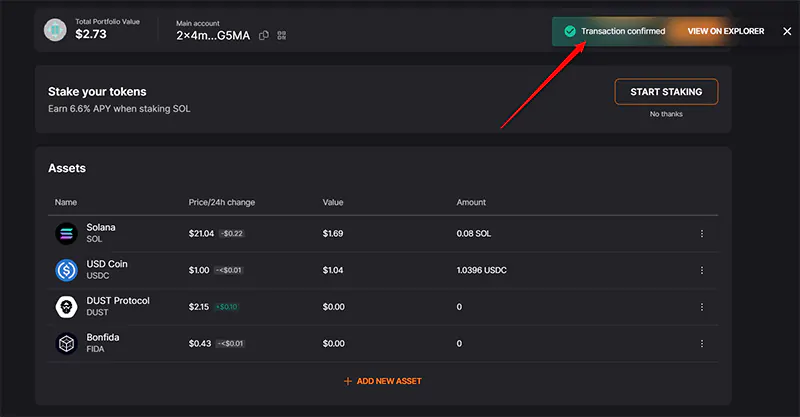Open the Solana row options menu
The image size is (800, 417).
coord(702,233)
